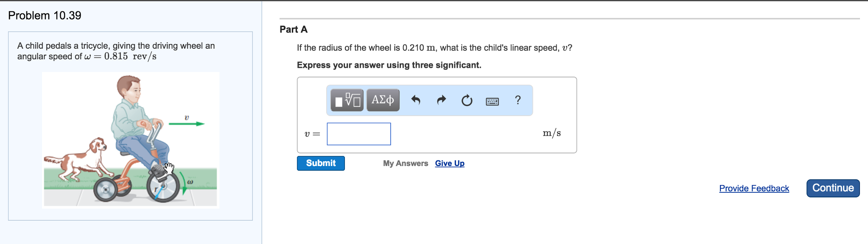Click the Provide Feedback link
The width and height of the screenshot is (868, 244).
pyautogui.click(x=753, y=189)
